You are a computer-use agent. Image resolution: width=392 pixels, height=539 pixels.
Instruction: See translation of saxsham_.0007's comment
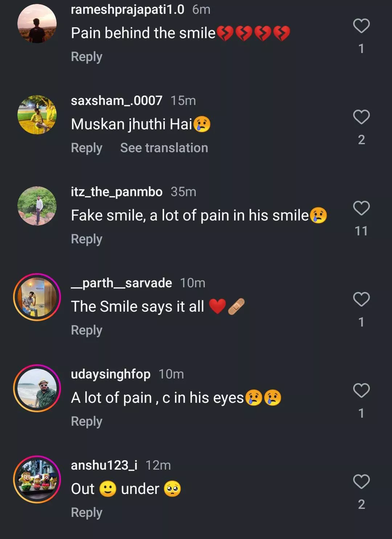click(x=164, y=148)
